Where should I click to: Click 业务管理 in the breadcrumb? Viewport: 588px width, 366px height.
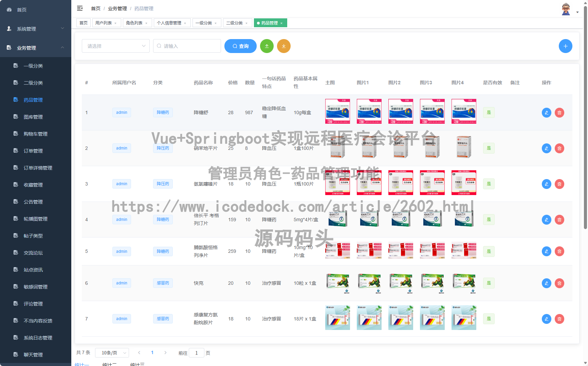tap(117, 8)
